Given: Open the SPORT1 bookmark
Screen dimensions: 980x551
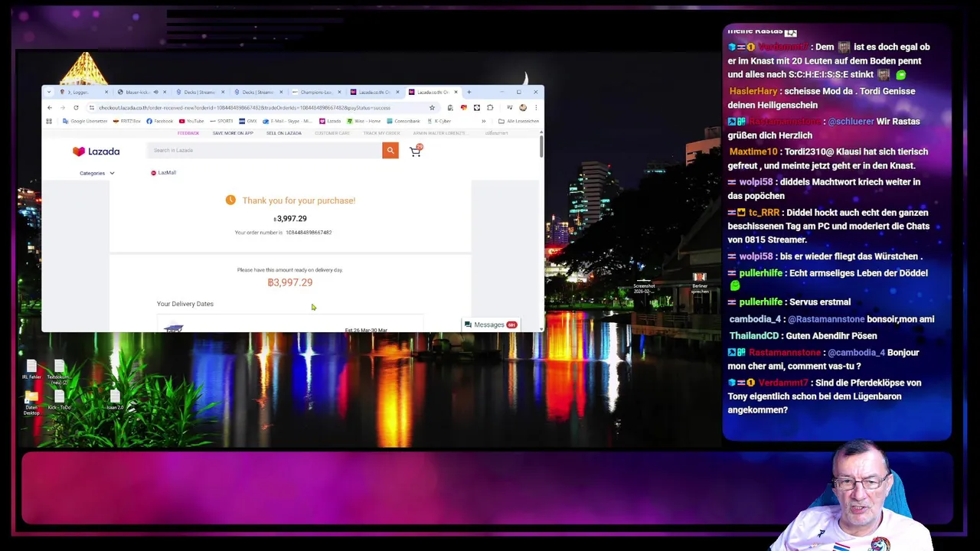Looking at the screenshot, I should click(x=222, y=121).
